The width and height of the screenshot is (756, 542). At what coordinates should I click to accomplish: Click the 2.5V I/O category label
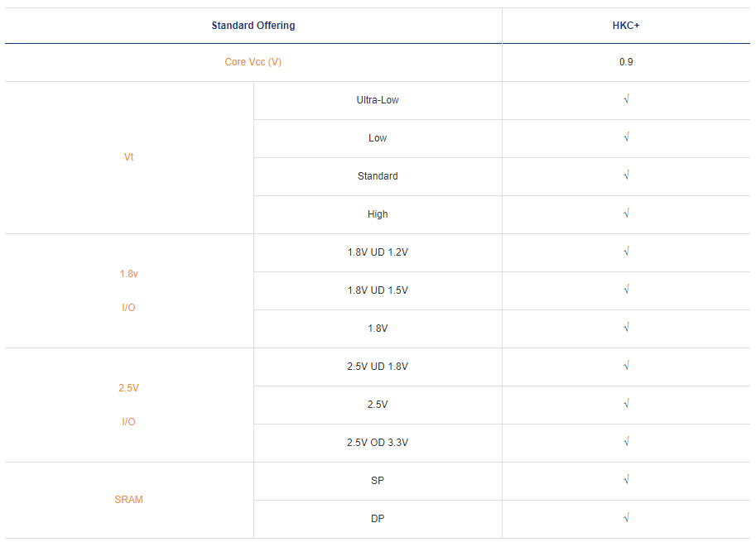coord(128,405)
